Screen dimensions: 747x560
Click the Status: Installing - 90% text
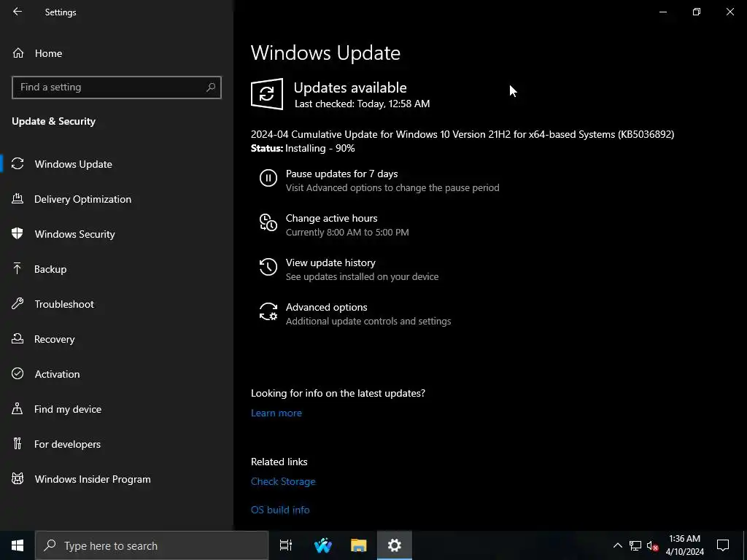click(x=303, y=148)
